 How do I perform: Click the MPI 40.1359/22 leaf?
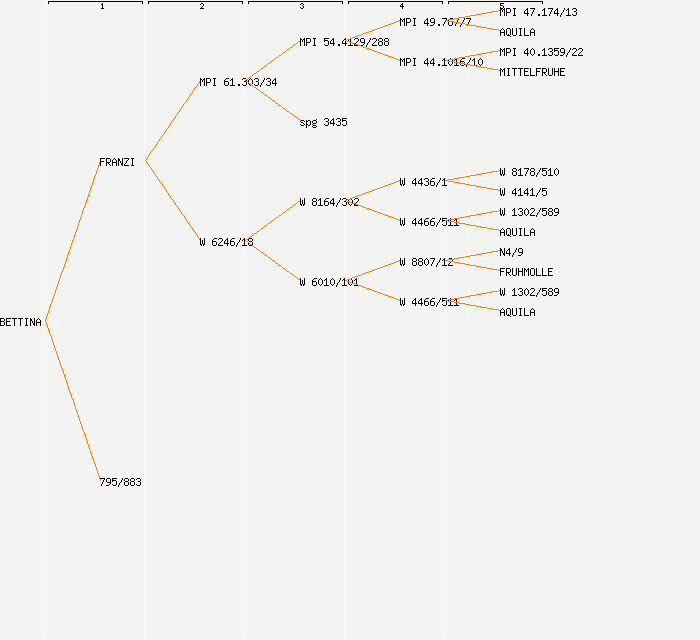541,52
